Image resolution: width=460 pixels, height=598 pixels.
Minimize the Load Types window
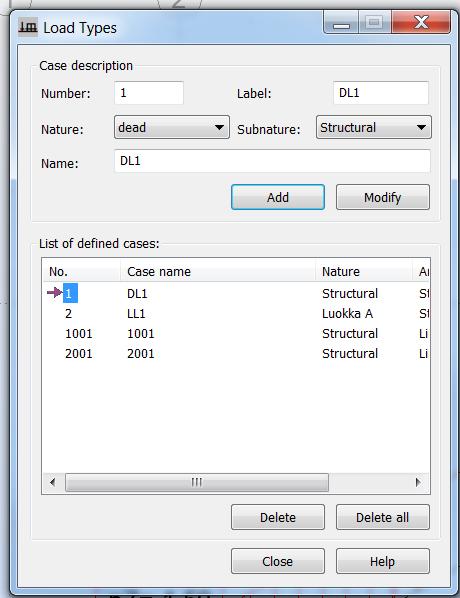341,23
